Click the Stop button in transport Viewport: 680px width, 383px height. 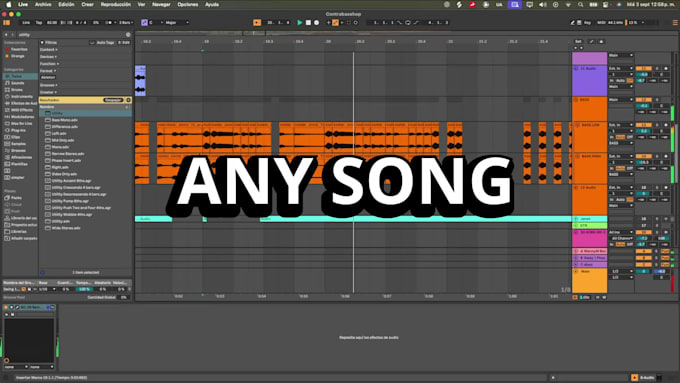pos(308,23)
